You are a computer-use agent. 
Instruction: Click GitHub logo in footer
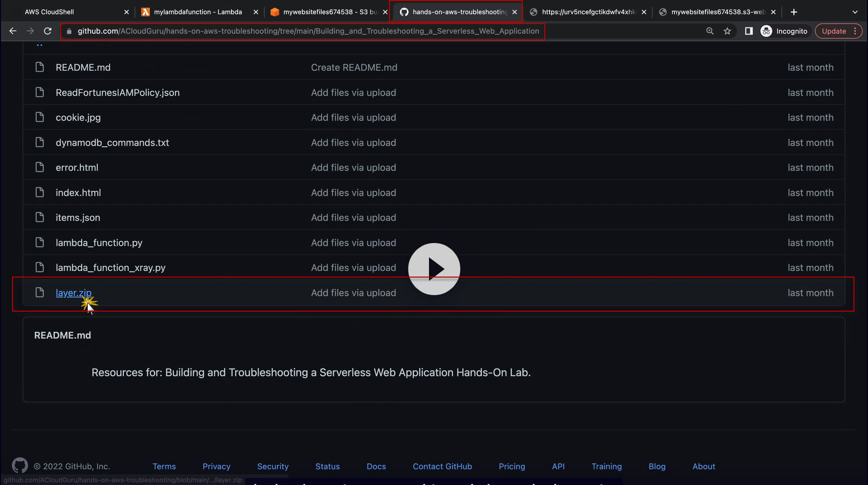(20, 466)
